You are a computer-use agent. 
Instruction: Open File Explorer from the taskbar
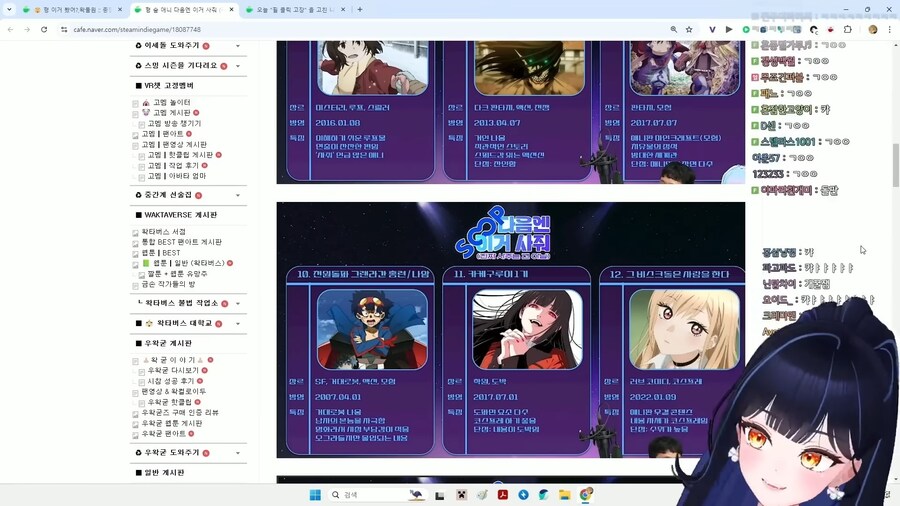[x=565, y=495]
